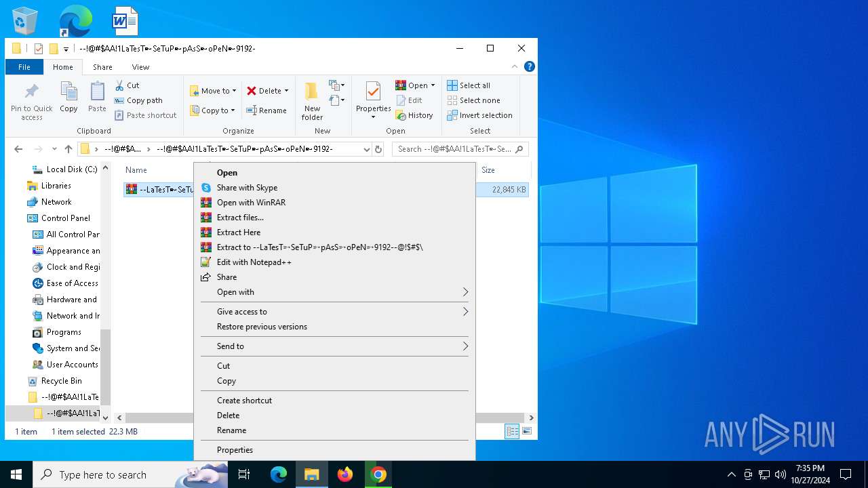Open Google Chrome from the taskbar
The height and width of the screenshot is (488, 868).
[378, 474]
